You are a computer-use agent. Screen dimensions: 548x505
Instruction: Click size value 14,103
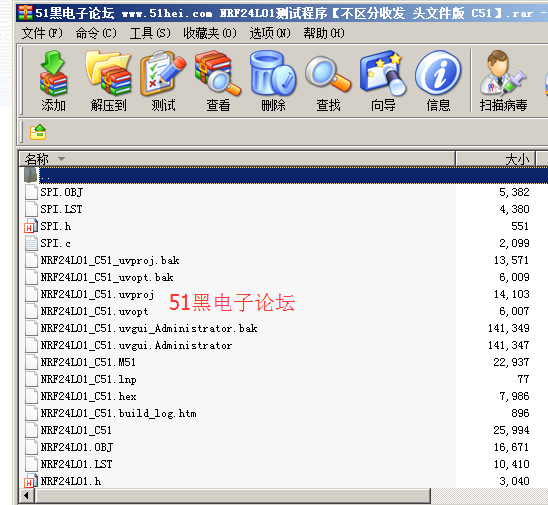pos(511,294)
